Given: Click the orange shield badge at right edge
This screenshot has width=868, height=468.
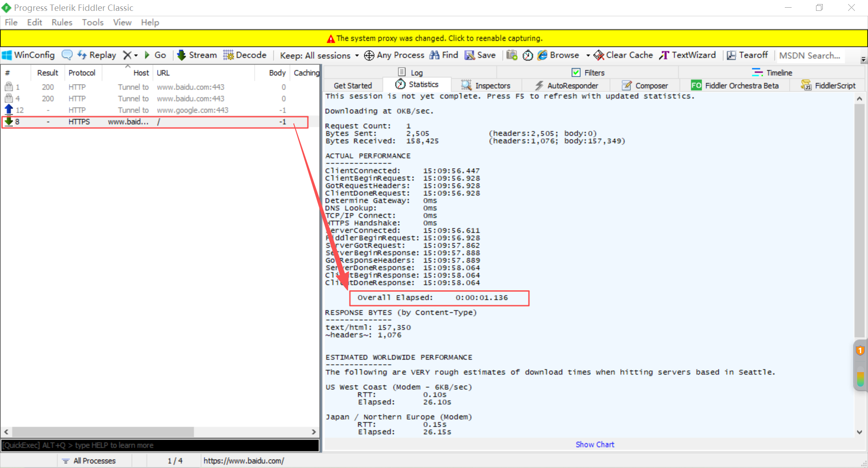Looking at the screenshot, I should (860, 350).
